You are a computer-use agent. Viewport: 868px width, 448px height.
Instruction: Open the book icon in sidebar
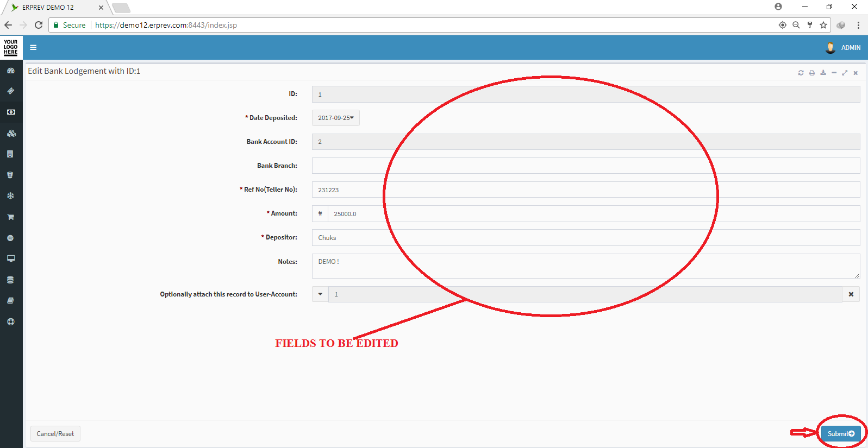pyautogui.click(x=10, y=300)
